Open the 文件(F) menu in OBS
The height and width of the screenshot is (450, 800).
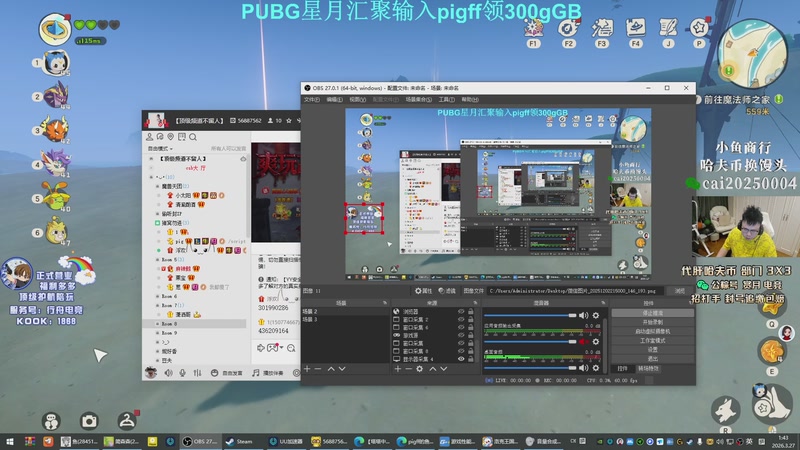coord(312,99)
